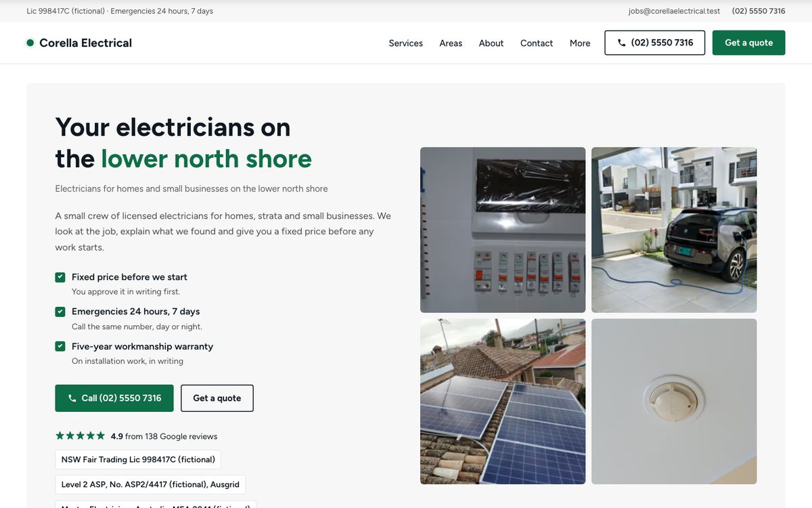The height and width of the screenshot is (508, 812).
Task: Click the 'lower north shore' green heading
Action: 206,158
